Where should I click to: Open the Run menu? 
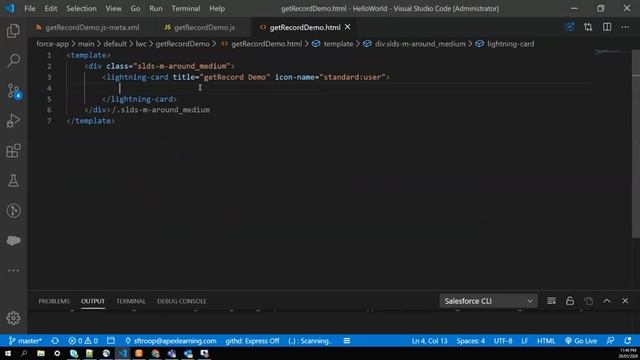tap(156, 8)
